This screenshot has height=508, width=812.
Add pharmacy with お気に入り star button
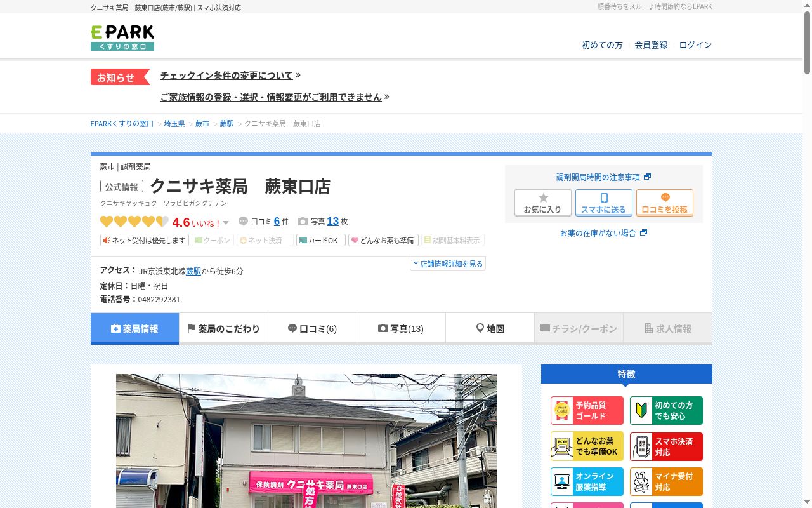pyautogui.click(x=543, y=203)
